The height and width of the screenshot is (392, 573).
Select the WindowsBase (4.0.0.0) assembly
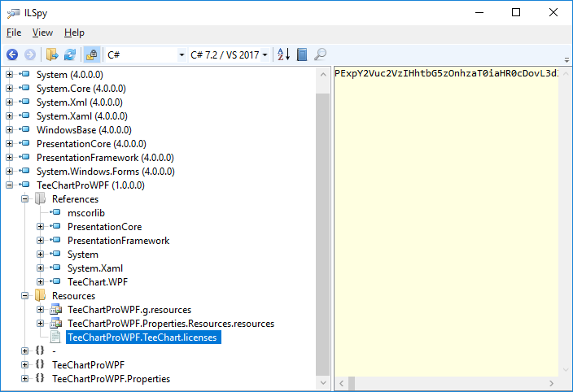pyautogui.click(x=84, y=130)
